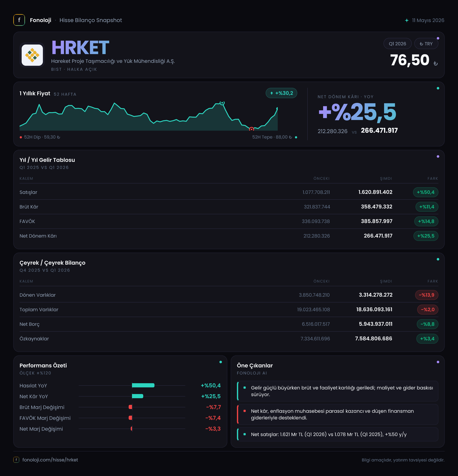Click the Dönen Varlıklar current value 3.314.278.272

click(x=376, y=295)
